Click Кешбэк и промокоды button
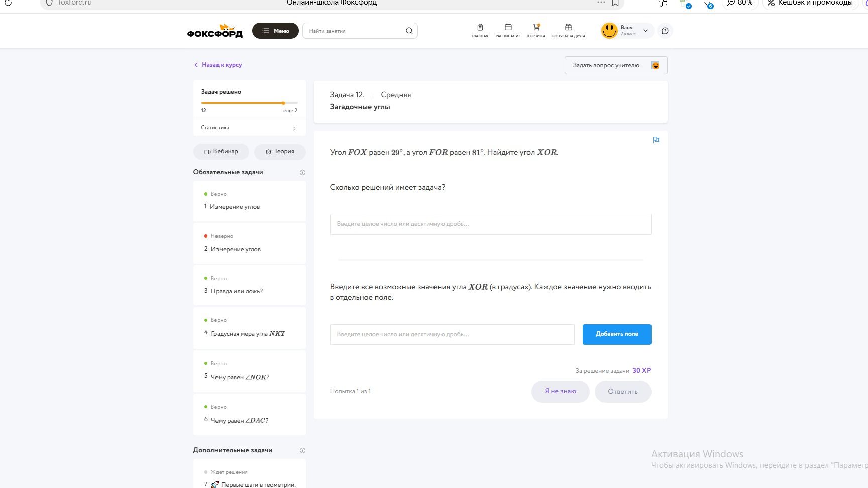 (x=810, y=3)
